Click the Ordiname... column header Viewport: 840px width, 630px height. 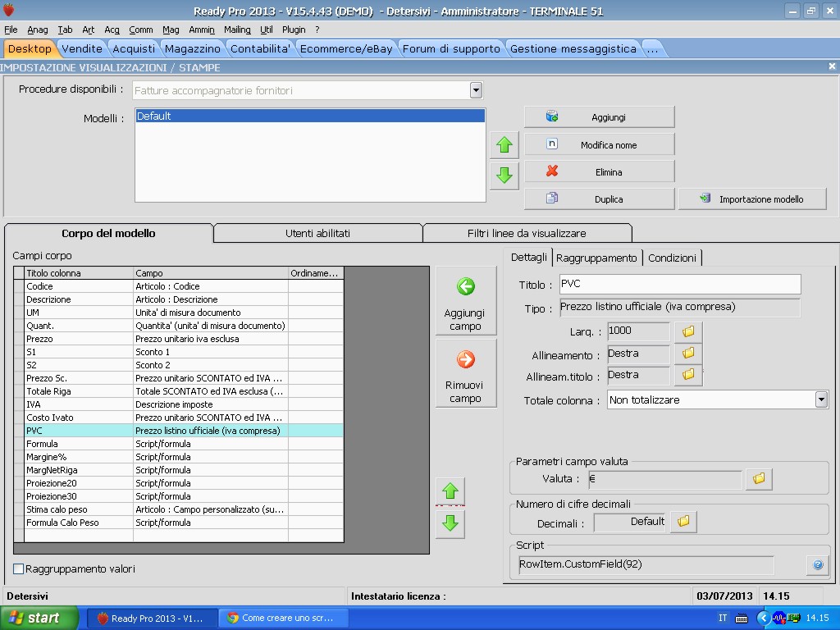pos(316,273)
